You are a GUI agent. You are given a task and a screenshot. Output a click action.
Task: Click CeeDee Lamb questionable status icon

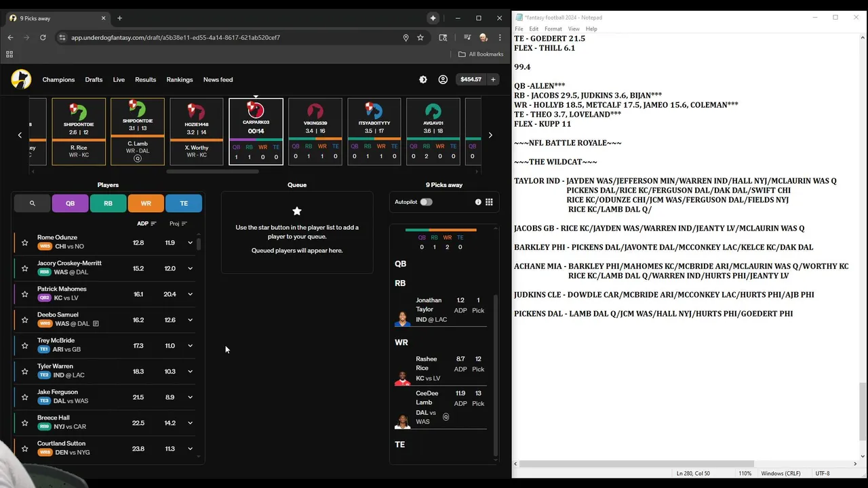[446, 417]
